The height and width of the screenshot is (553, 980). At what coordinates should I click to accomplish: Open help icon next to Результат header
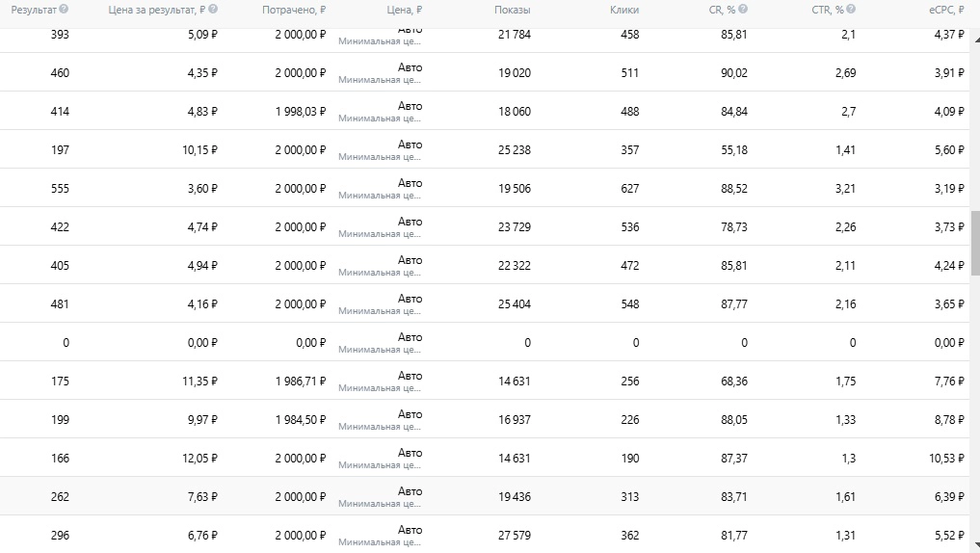64,10
